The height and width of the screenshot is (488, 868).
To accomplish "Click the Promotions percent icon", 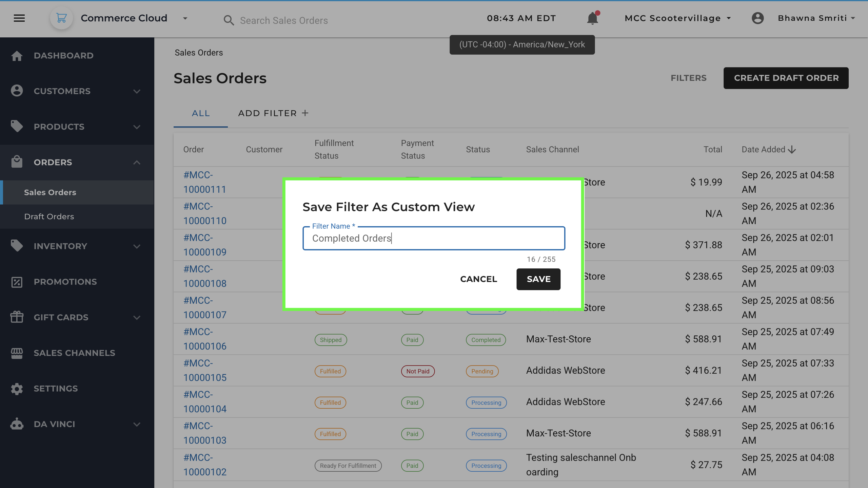I will (x=17, y=282).
